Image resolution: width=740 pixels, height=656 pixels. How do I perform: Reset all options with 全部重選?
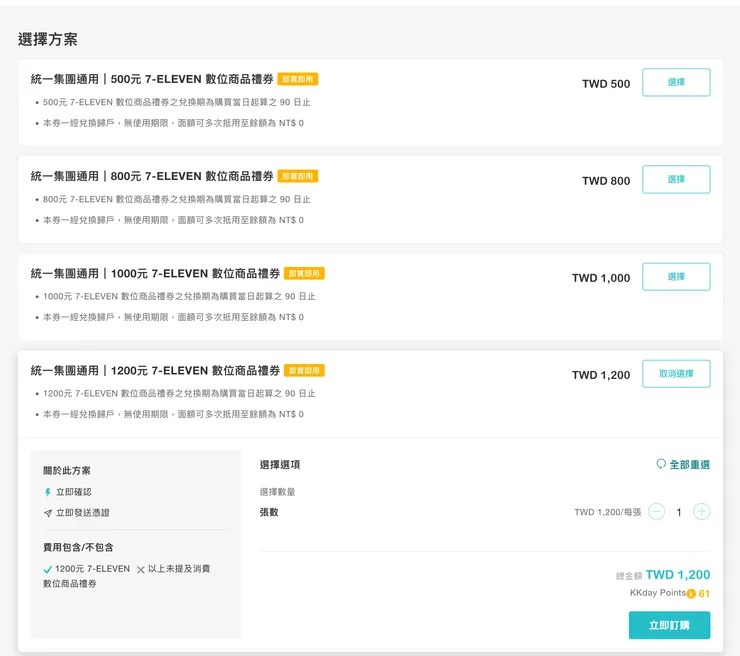pos(683,464)
